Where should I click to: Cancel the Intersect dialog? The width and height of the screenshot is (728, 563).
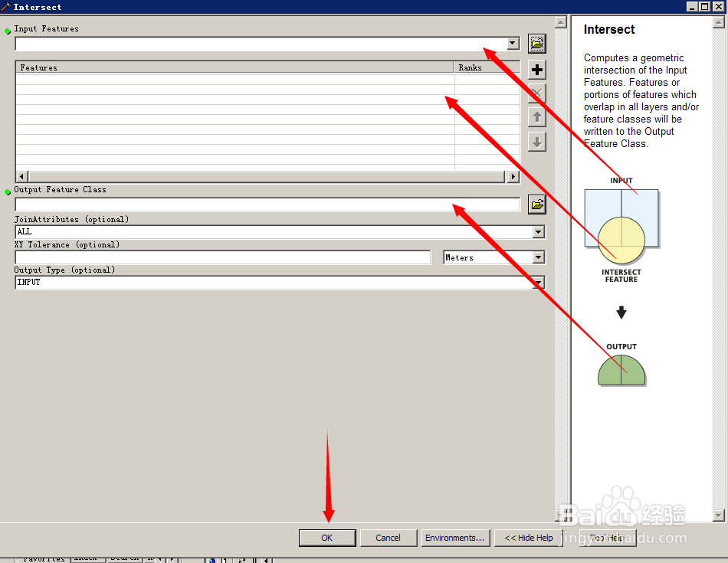point(389,537)
